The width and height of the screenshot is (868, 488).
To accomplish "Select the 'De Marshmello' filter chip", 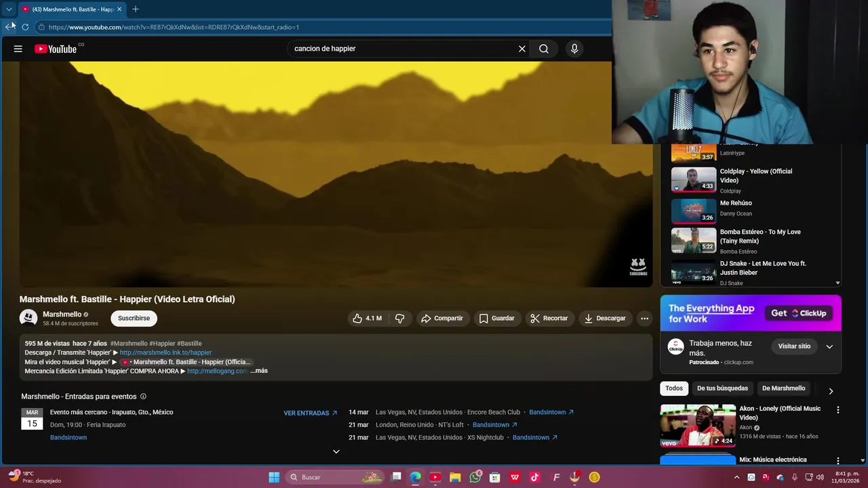I will 783,388.
